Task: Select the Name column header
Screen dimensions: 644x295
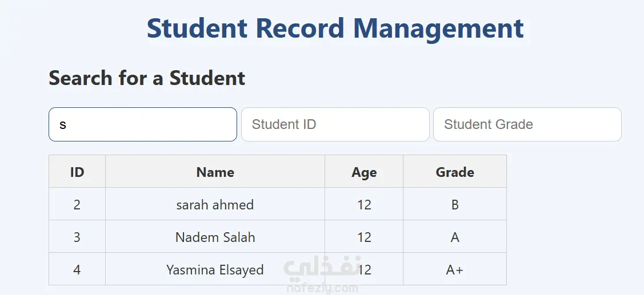Action: click(215, 172)
